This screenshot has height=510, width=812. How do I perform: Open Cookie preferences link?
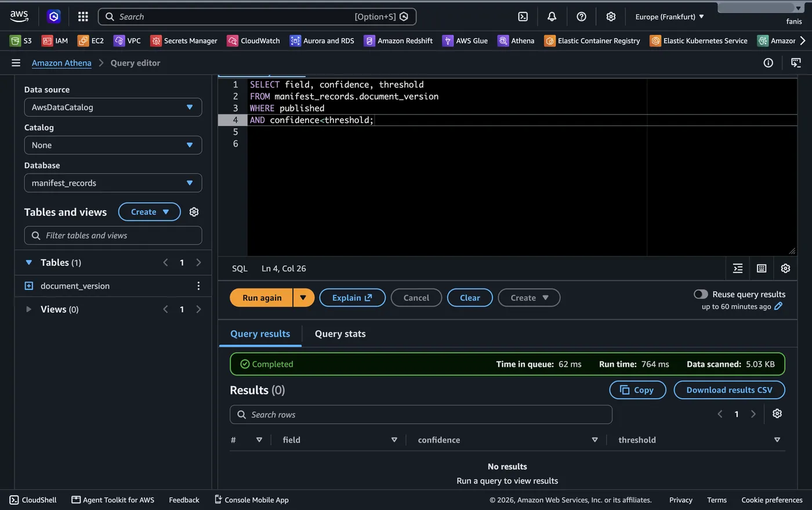pyautogui.click(x=772, y=500)
